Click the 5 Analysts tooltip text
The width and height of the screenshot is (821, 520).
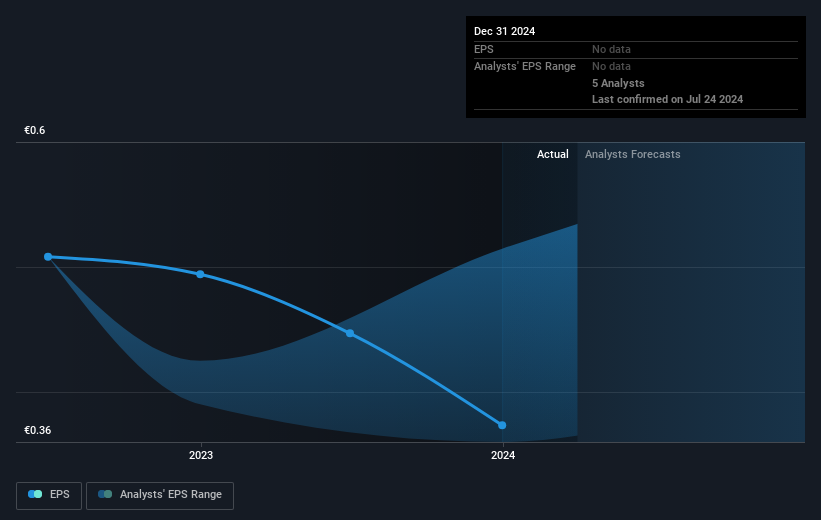(x=618, y=83)
